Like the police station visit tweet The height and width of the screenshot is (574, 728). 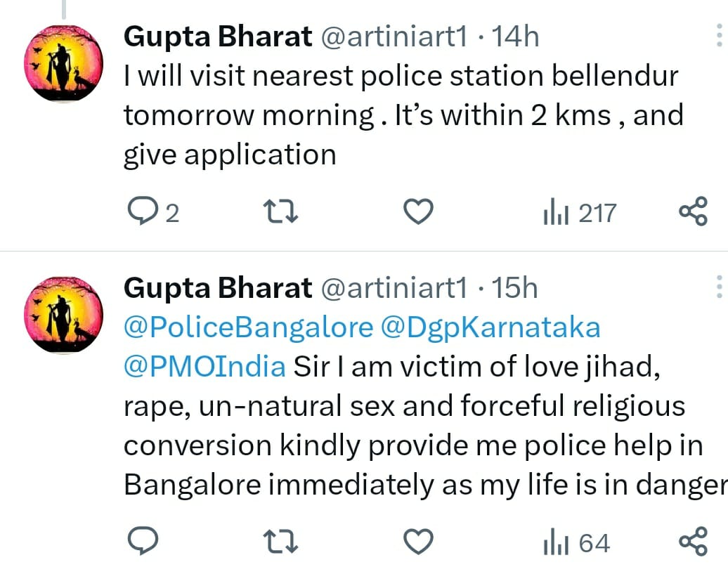(420, 211)
